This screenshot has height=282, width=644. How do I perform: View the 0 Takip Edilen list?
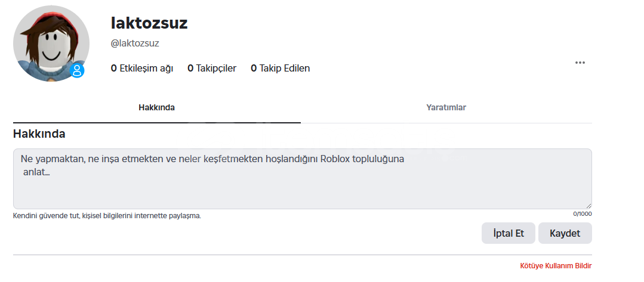pos(280,68)
